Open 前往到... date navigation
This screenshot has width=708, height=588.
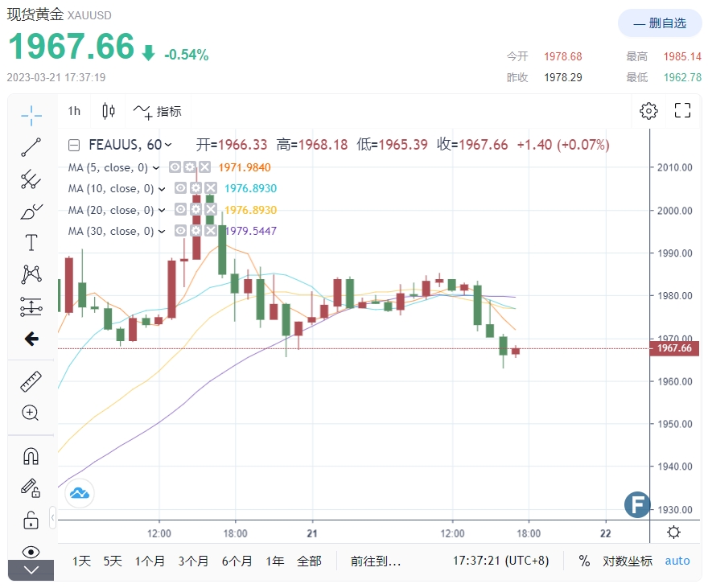(x=376, y=561)
